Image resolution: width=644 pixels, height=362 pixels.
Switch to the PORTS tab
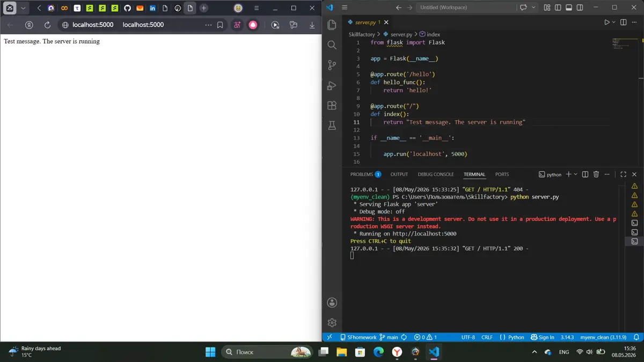(502, 174)
